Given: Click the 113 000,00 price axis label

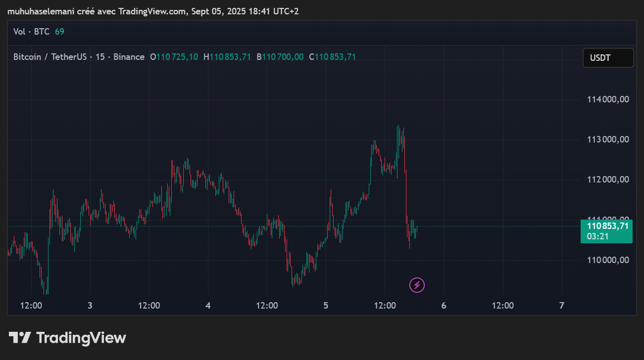Looking at the screenshot, I should click(608, 139).
